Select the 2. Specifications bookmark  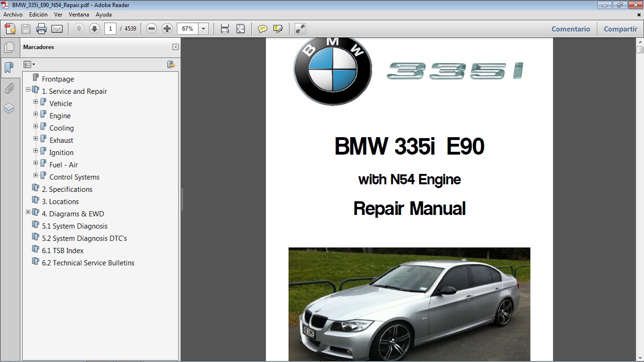[67, 189]
